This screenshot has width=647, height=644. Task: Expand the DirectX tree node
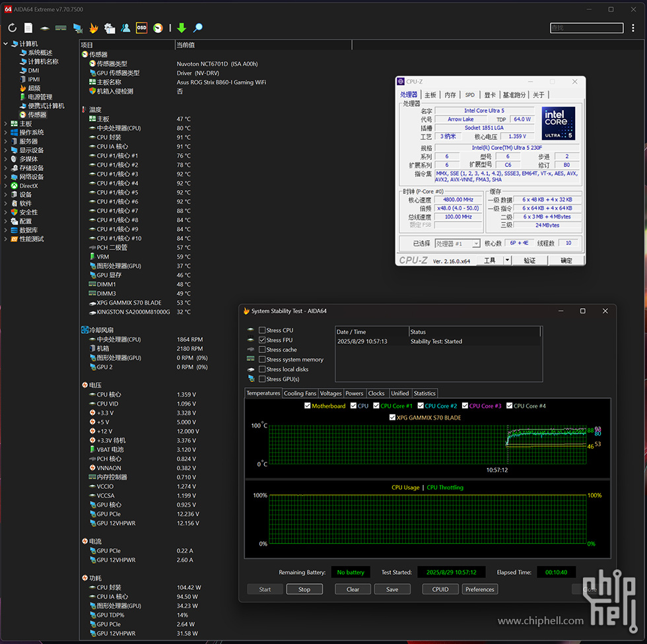[x=6, y=185]
